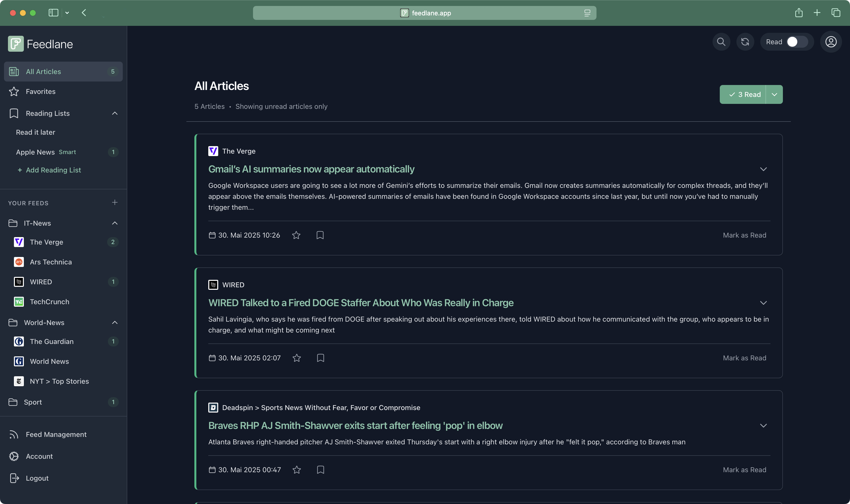Screen dimensions: 850x504
Task: Open Safari reader view icon
Action: tap(587, 13)
